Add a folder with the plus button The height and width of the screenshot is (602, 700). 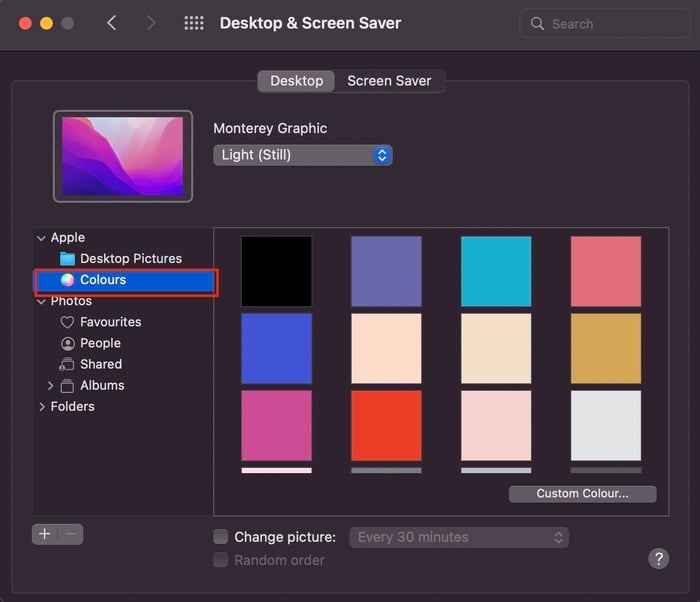(x=45, y=534)
